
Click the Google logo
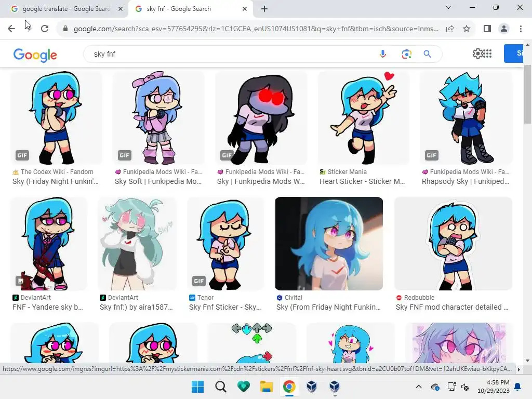click(x=35, y=55)
